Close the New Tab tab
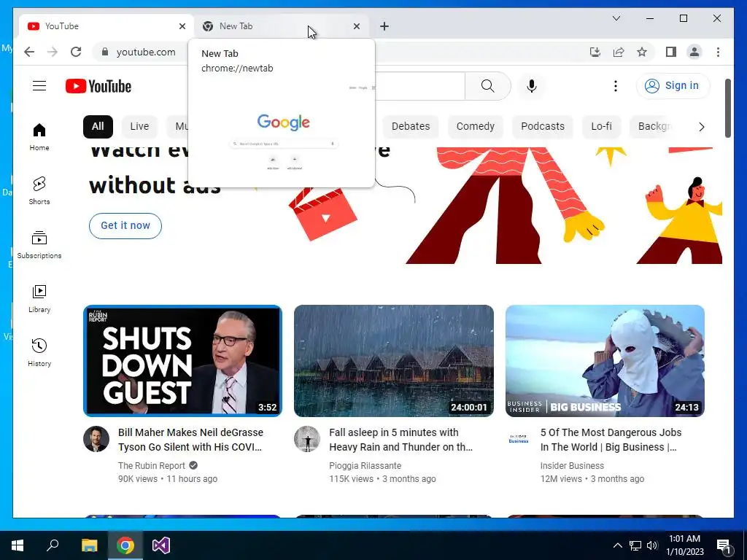 [x=356, y=26]
